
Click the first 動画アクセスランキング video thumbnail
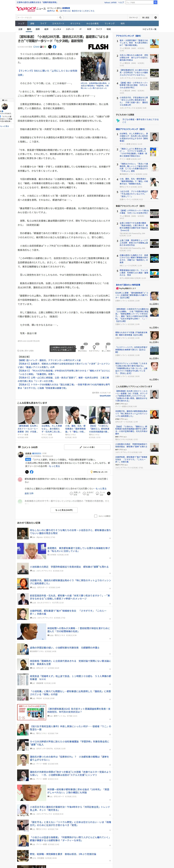click(x=154, y=214)
